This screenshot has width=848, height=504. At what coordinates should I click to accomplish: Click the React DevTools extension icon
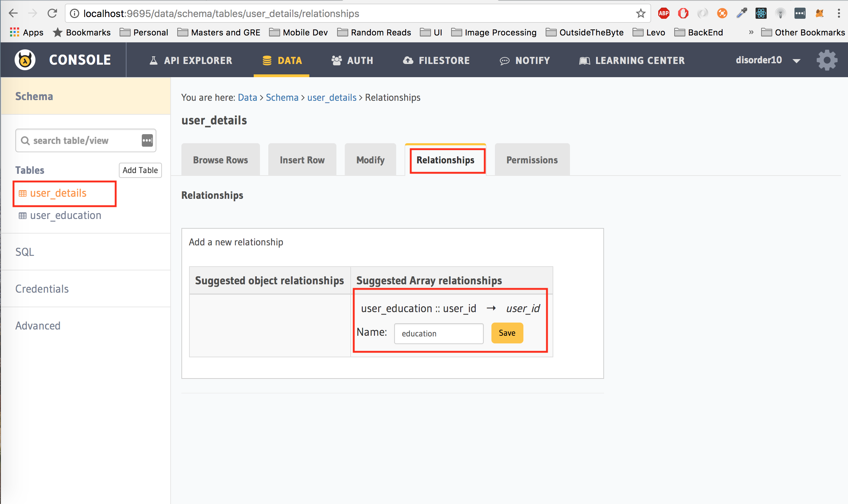pos(761,14)
